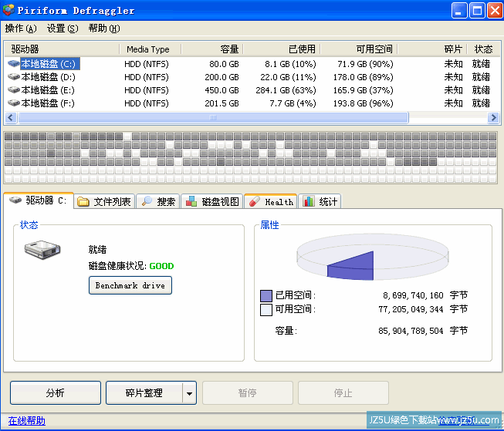
Task: Click the magnifier icon on 搜索 tab
Action: 147,201
